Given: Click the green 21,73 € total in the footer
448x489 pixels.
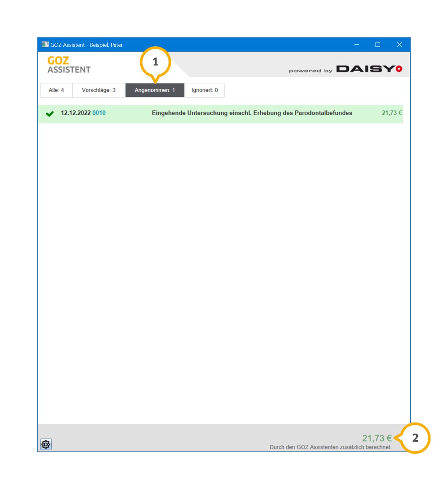Looking at the screenshot, I should pyautogui.click(x=377, y=438).
